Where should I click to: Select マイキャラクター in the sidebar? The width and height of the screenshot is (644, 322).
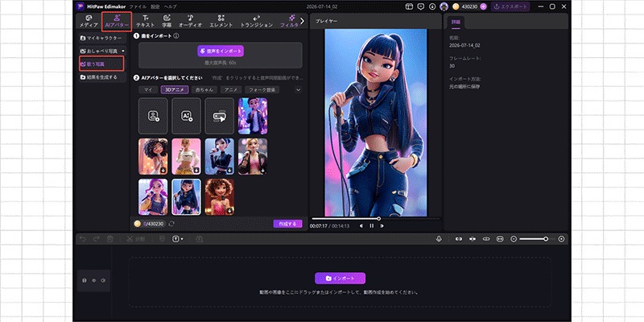click(x=102, y=38)
